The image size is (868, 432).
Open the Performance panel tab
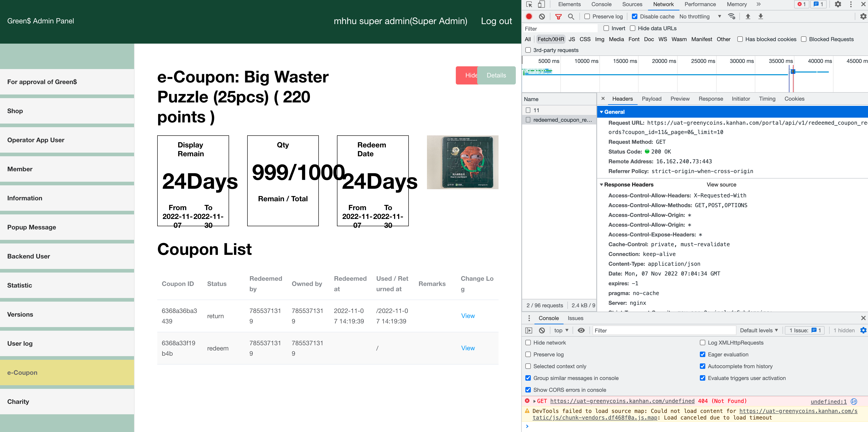[x=700, y=4]
